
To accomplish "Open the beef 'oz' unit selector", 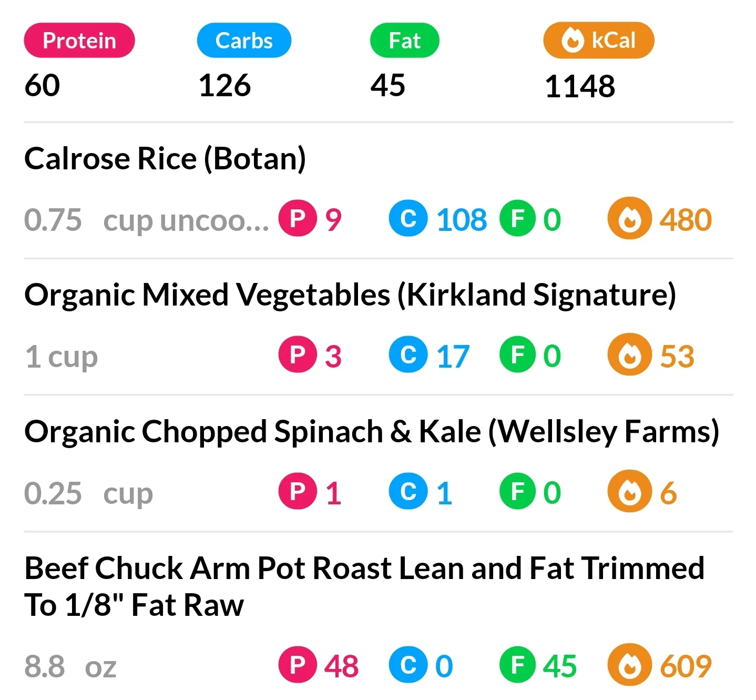I will (x=100, y=667).
